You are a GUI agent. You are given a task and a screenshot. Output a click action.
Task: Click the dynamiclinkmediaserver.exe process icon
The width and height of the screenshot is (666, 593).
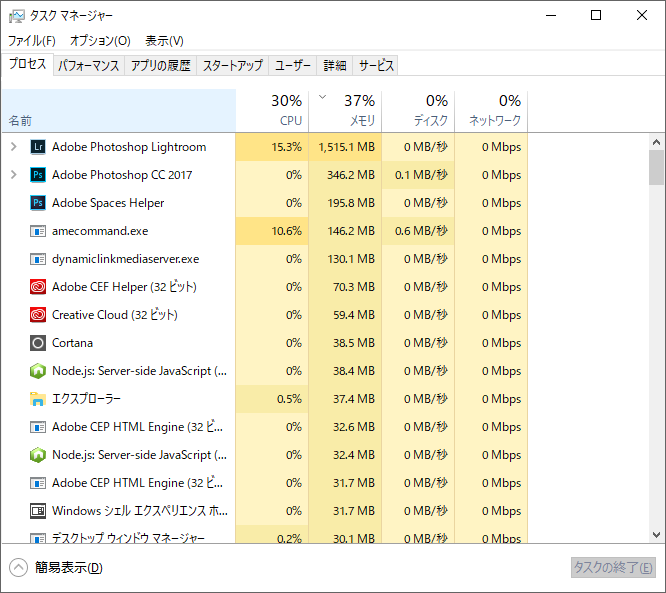(x=38, y=259)
